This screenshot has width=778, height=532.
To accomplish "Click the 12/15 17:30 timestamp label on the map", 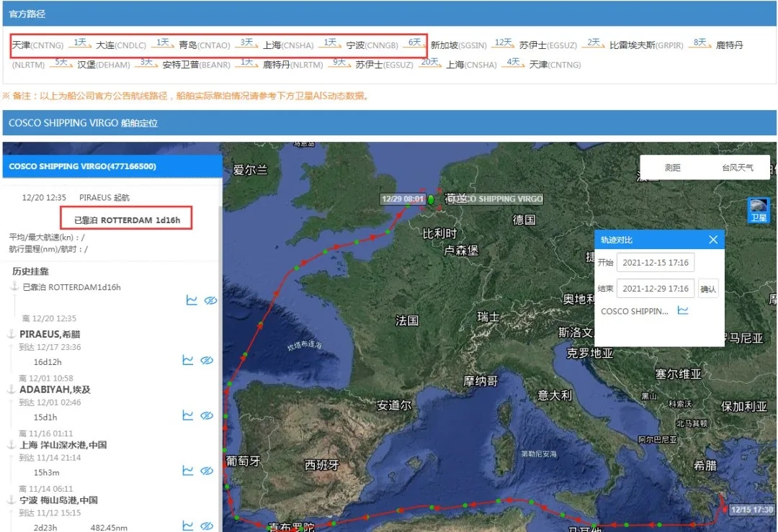I will [751, 509].
